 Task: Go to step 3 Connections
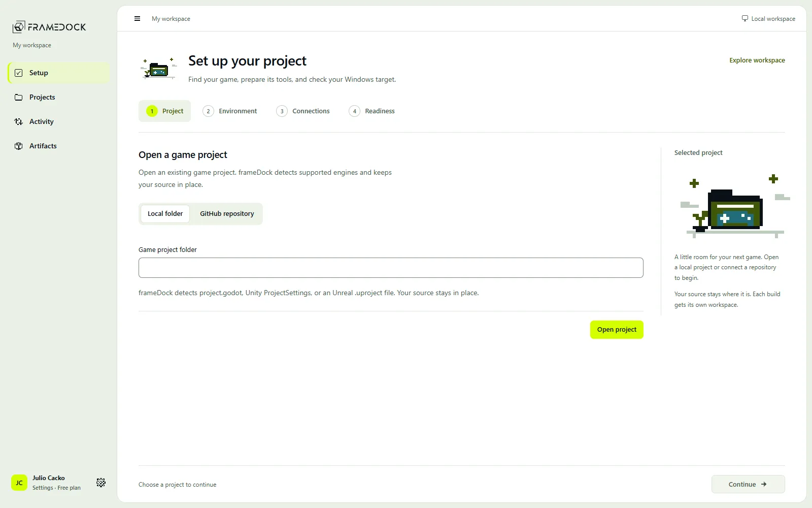[x=303, y=111]
